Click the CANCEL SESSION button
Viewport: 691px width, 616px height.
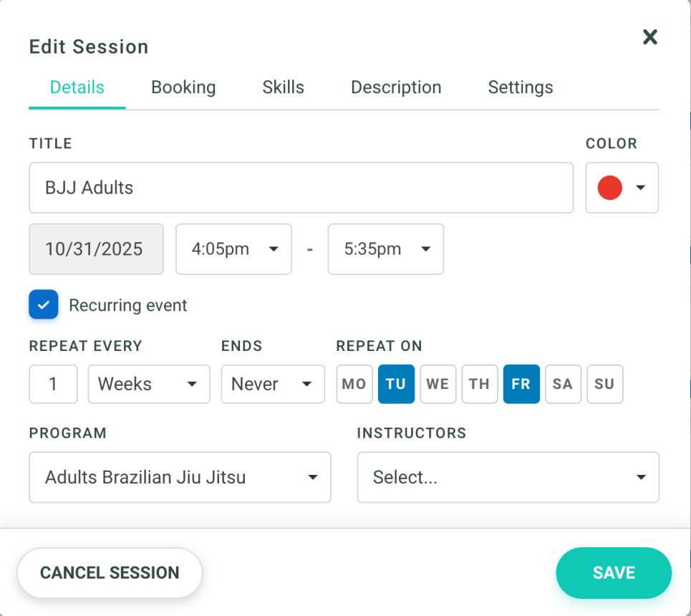click(109, 572)
